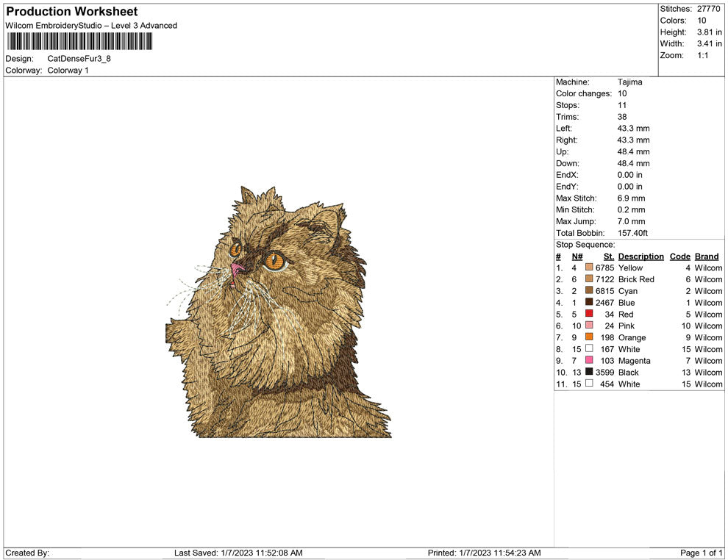
Task: Click the Yellow thread swatch in row 1
Action: tap(588, 268)
